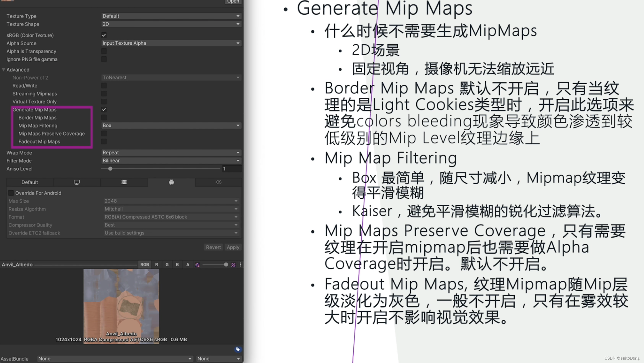This screenshot has width=644, height=363.
Task: Click the Revert button
Action: pos(213,247)
